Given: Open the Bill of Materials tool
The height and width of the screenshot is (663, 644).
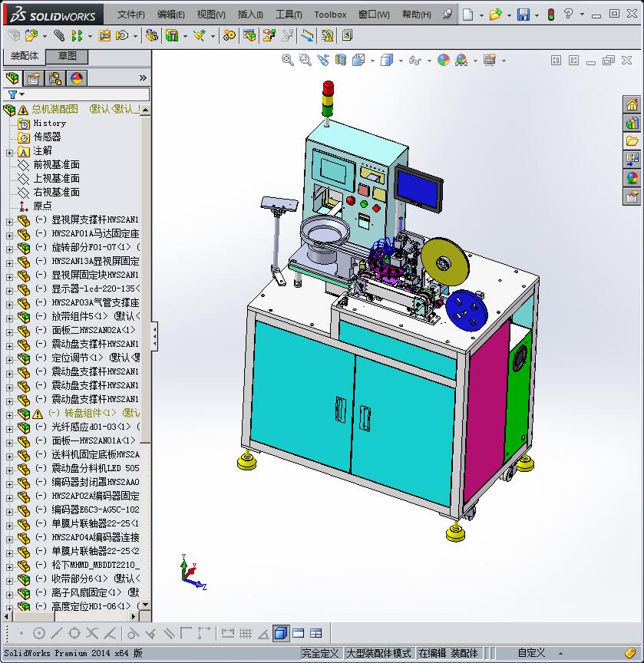Looking at the screenshot, I should (249, 35).
